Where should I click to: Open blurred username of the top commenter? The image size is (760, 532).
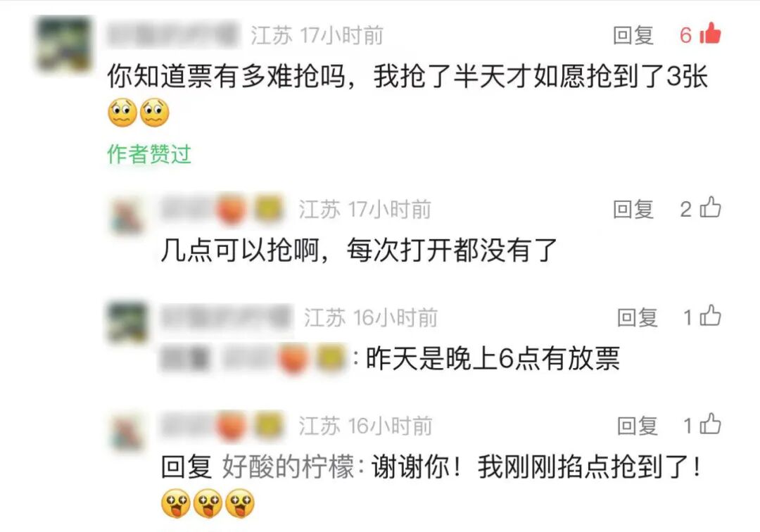[174, 35]
